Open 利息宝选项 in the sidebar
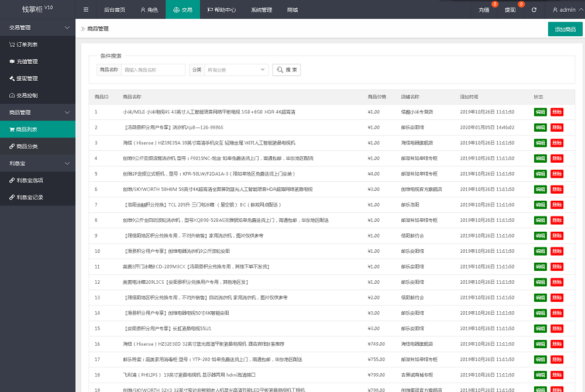The height and width of the screenshot is (392, 585). (x=29, y=180)
